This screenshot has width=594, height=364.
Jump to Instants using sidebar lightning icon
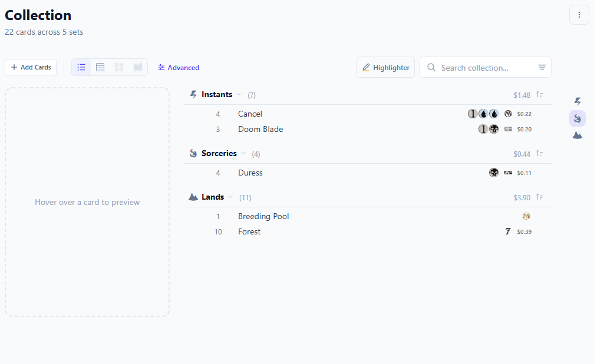coord(577,101)
